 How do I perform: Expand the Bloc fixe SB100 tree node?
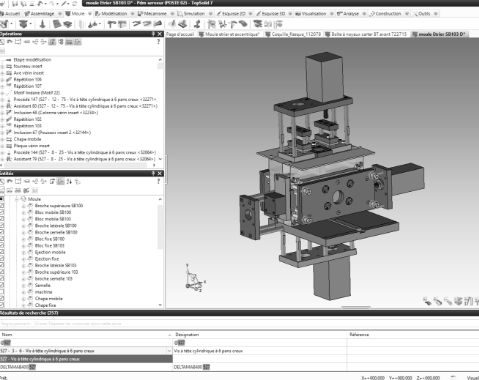click(x=24, y=239)
